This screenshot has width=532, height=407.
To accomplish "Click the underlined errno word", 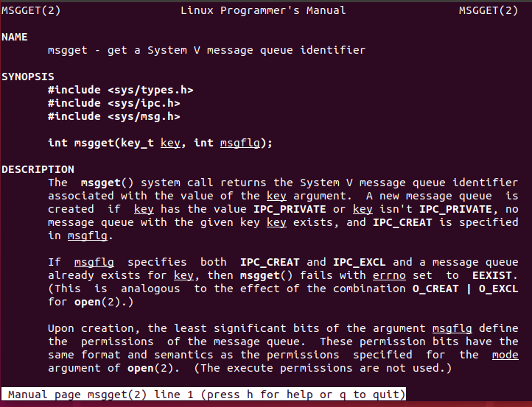I will pyautogui.click(x=389, y=275).
